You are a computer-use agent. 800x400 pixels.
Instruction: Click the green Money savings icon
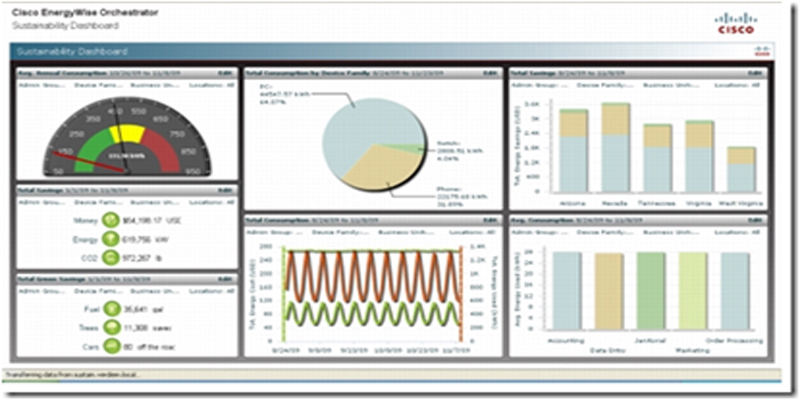110,220
